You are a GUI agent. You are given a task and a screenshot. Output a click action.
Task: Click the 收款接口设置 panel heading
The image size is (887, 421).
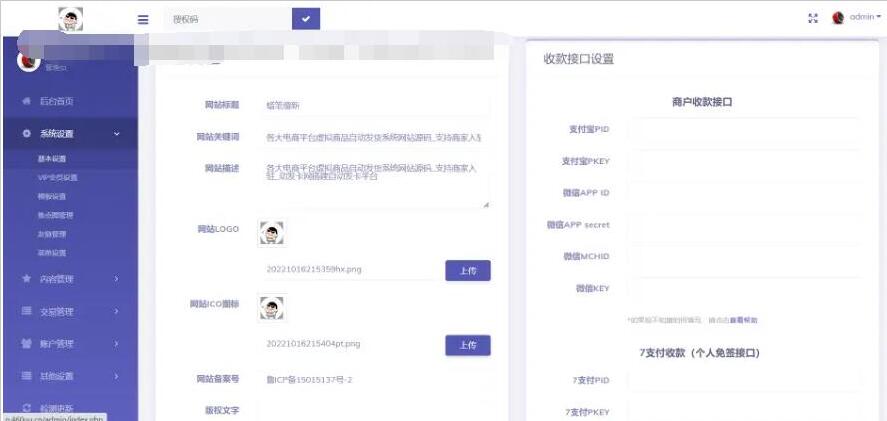click(x=579, y=59)
